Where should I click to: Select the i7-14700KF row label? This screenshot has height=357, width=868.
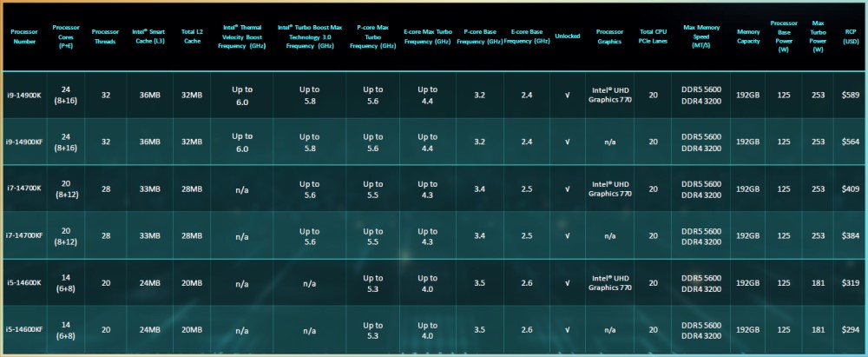coord(24,235)
